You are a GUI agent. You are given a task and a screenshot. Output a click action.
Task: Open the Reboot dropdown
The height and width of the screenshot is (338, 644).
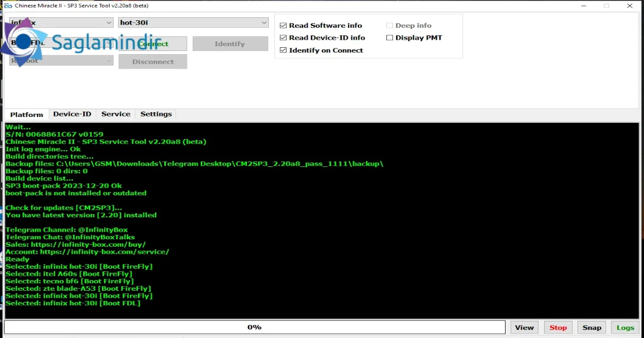pos(61,61)
